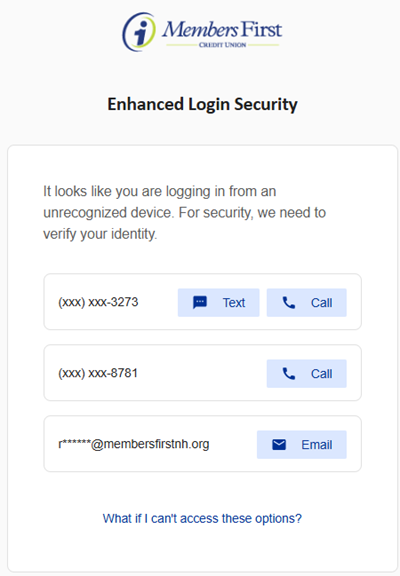Click the Members First wordmark
Image resolution: width=400 pixels, height=576 pixels.
222,29
